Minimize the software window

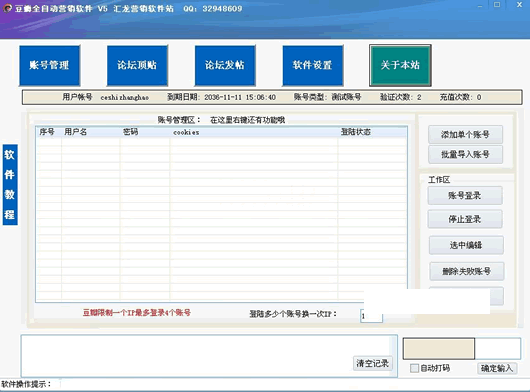(x=480, y=5)
